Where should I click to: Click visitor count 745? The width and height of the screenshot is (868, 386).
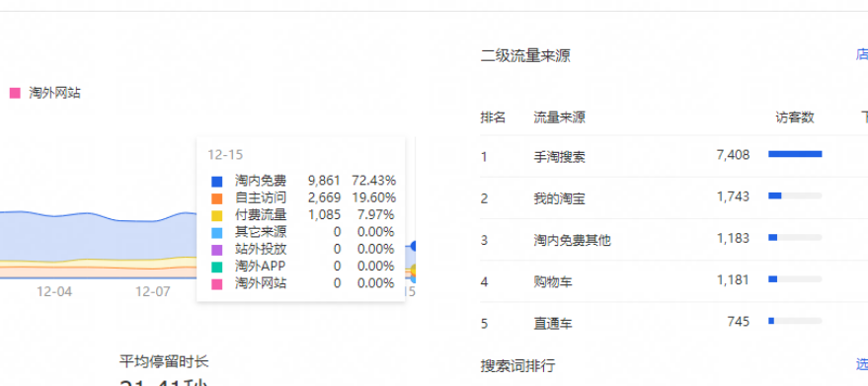tap(739, 321)
